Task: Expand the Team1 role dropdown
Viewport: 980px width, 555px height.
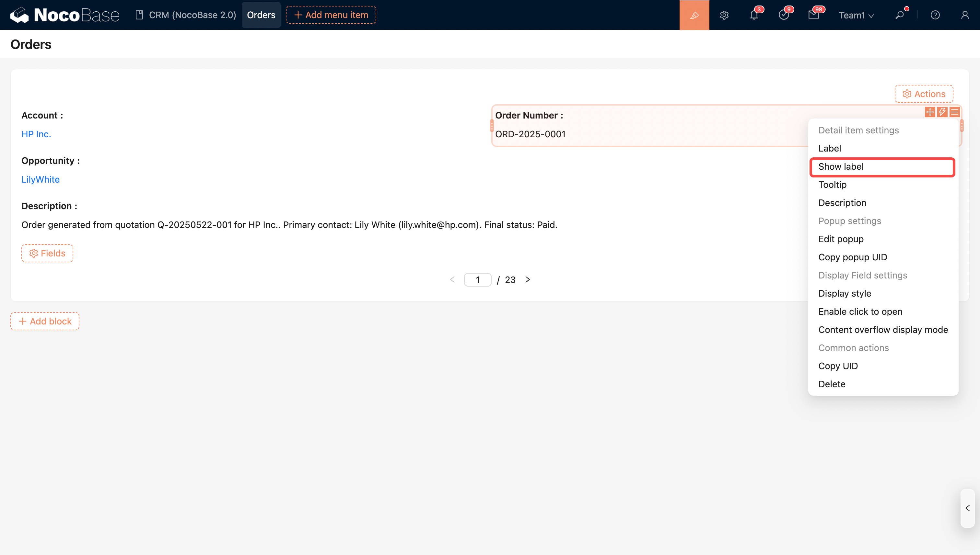Action: point(856,15)
